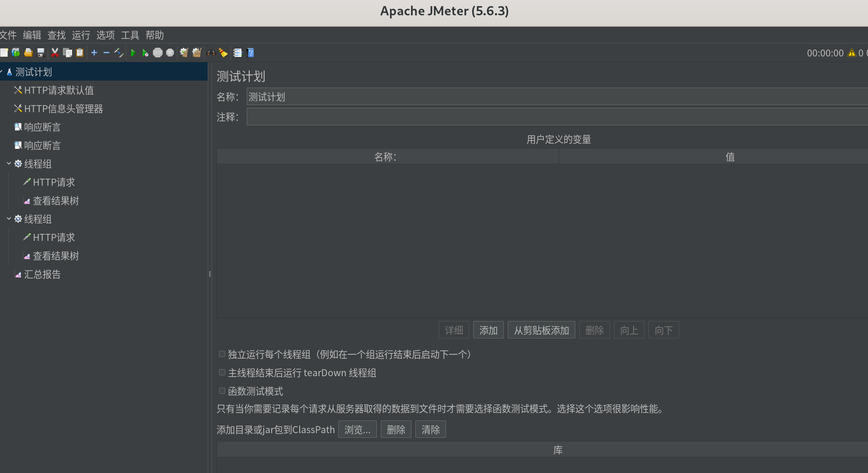Image resolution: width=868 pixels, height=473 pixels.
Task: Click the Search binoculars icon
Action: click(x=211, y=53)
